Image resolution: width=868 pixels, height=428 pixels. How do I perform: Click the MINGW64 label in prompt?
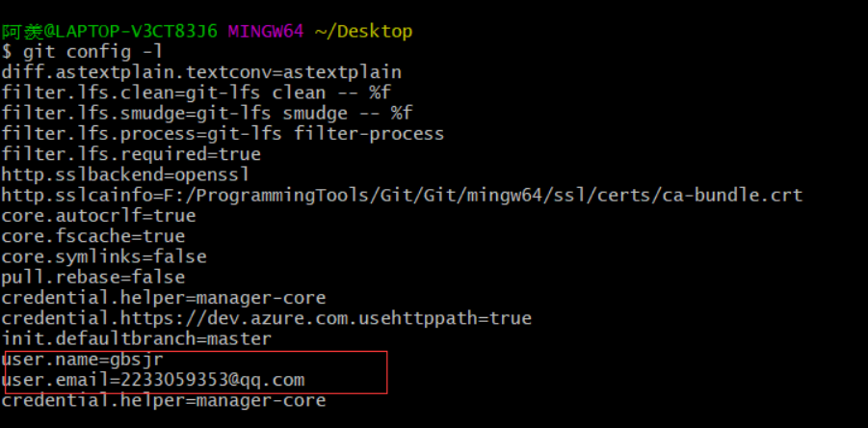tap(266, 32)
